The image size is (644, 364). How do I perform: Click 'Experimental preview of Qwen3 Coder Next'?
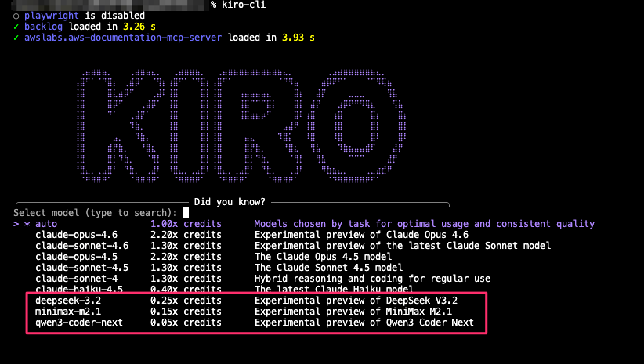364,323
